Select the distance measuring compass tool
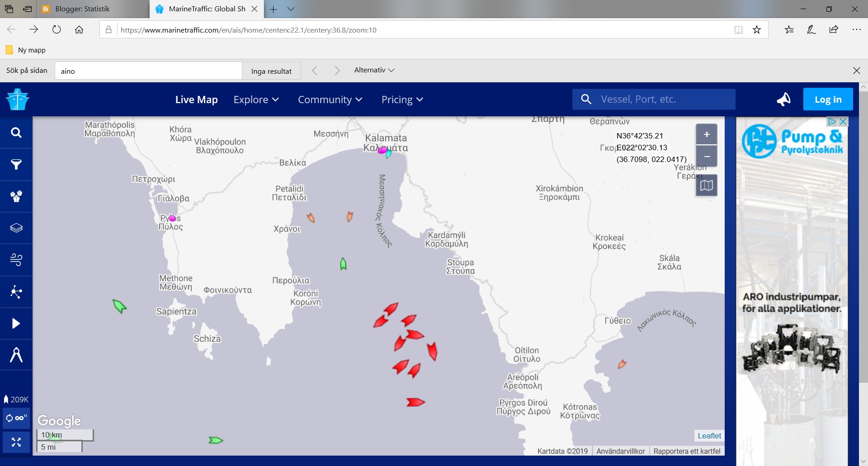Image resolution: width=868 pixels, height=466 pixels. coord(16,355)
